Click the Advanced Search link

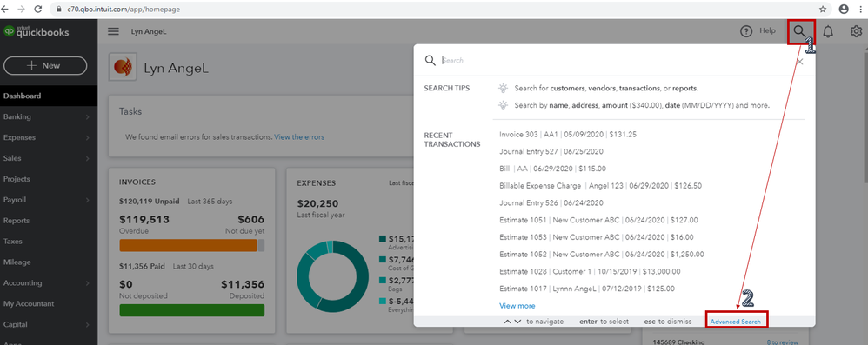click(736, 322)
